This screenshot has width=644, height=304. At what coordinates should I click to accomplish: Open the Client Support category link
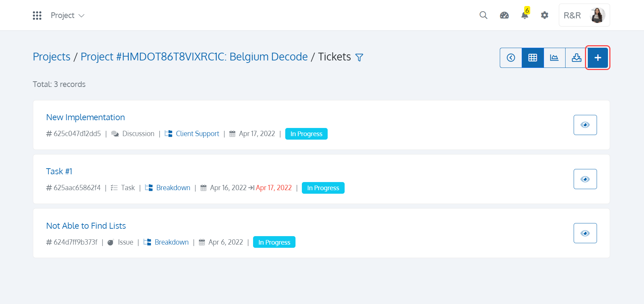coord(197,134)
